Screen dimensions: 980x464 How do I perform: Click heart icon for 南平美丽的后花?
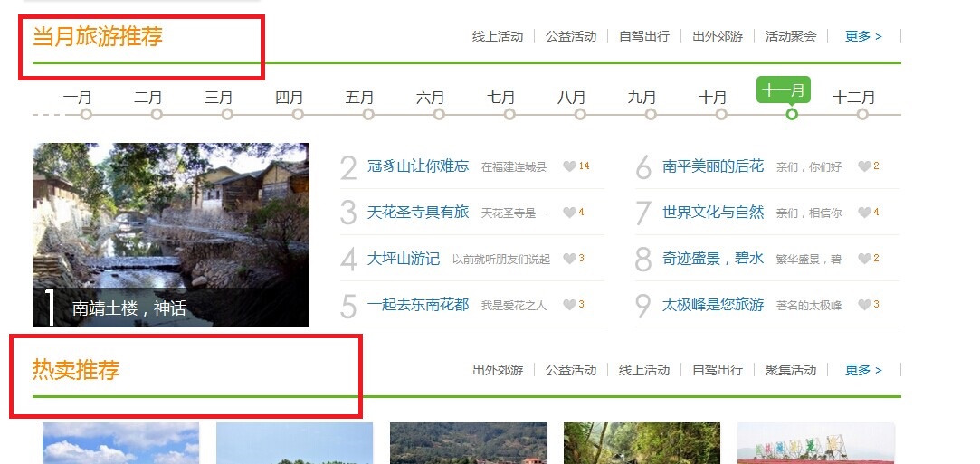coord(864,166)
